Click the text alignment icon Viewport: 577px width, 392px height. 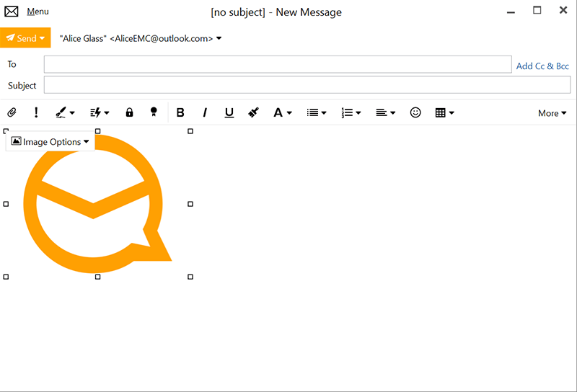(382, 112)
